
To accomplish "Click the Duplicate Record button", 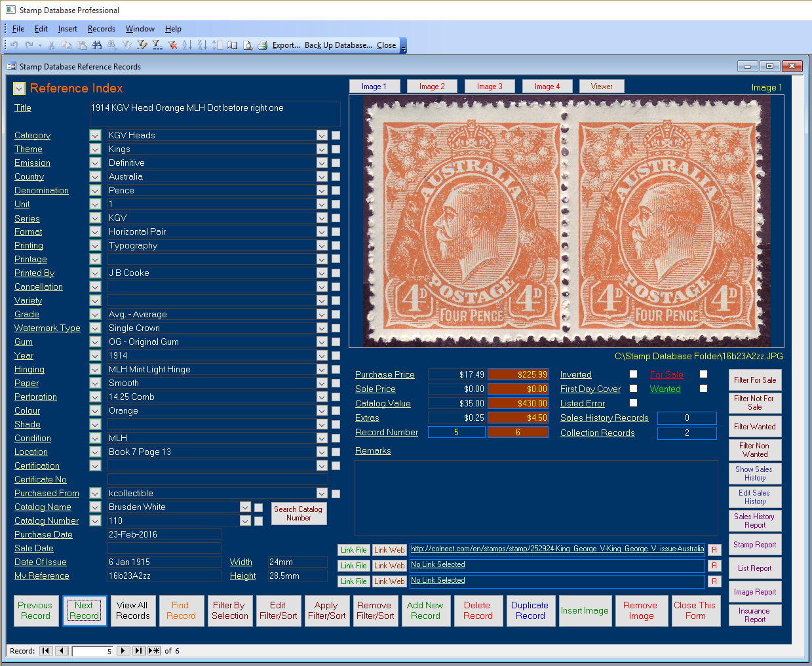I will pyautogui.click(x=530, y=611).
